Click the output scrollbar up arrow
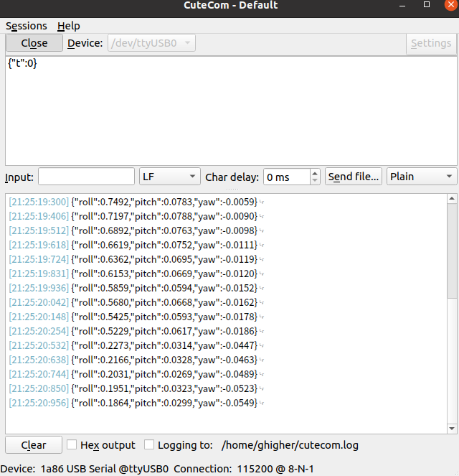Screen dimensions: 459x476 pyautogui.click(x=452, y=199)
